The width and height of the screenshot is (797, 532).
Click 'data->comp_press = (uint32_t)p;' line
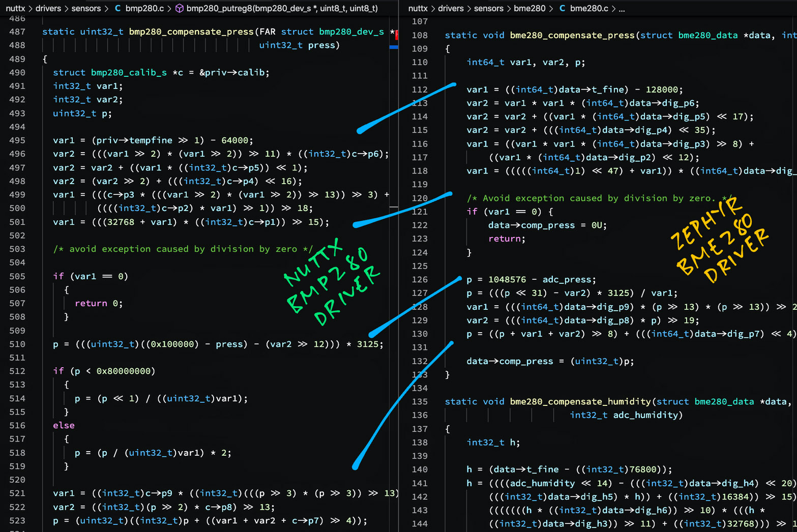(550, 361)
